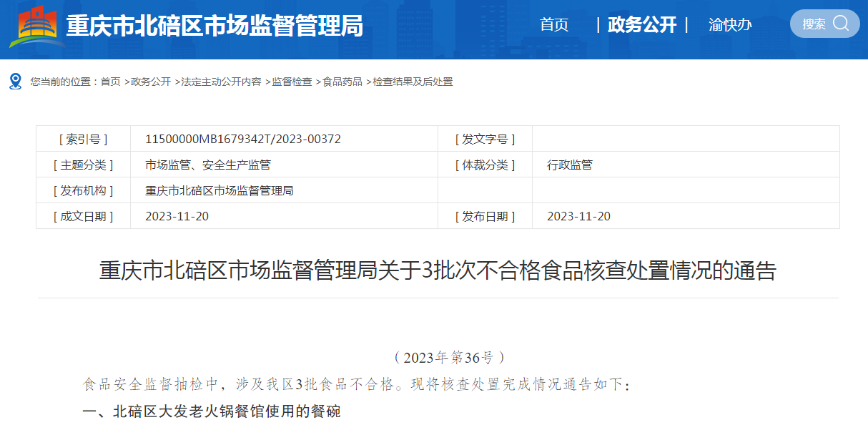Click the blue location pin icon

pos(16,81)
